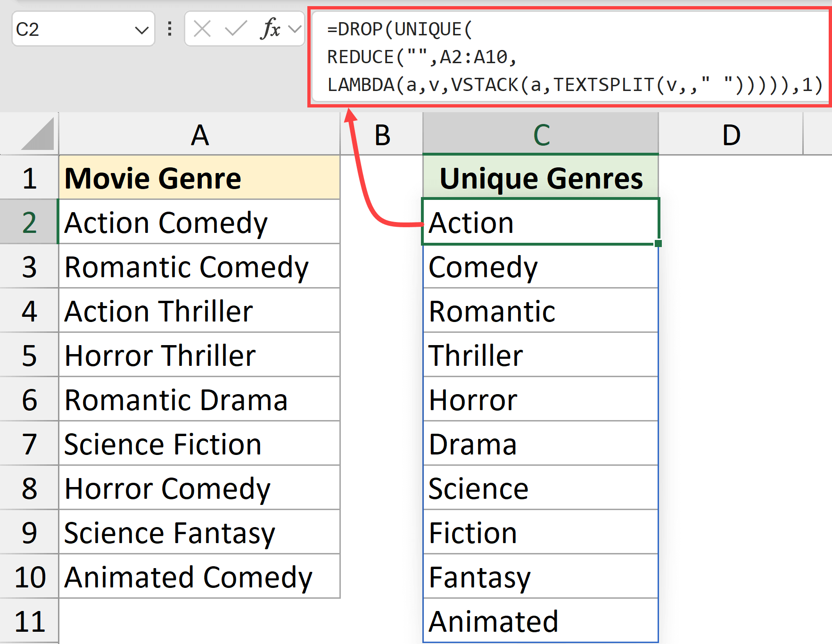Select the Movie Genre header cell
Screen dimensions: 832x644
200,178
